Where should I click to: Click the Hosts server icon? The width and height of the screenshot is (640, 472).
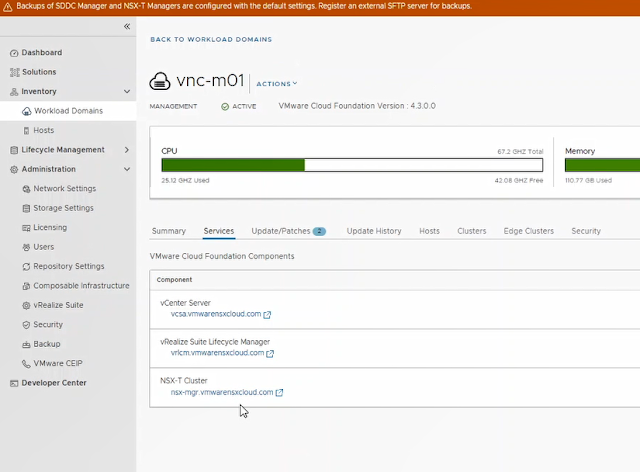tap(27, 131)
